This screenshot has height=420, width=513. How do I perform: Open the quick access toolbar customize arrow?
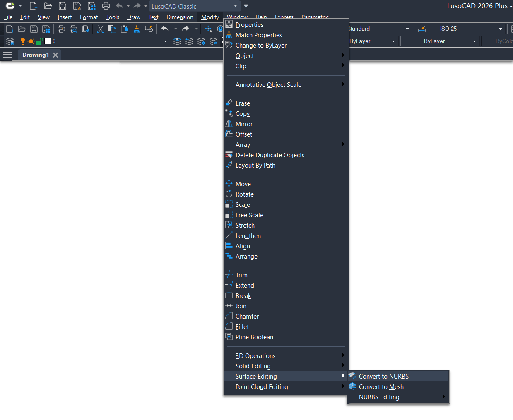point(246,6)
